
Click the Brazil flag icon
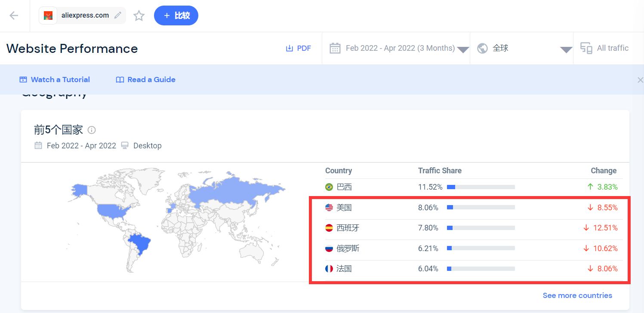click(x=329, y=187)
